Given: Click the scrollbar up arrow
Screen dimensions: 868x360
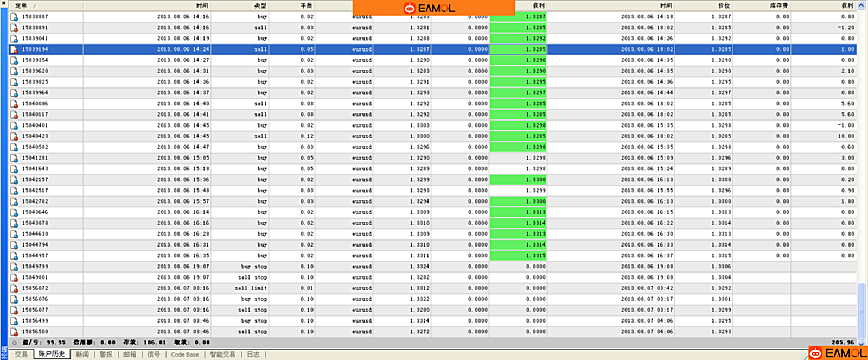Looking at the screenshot, I should pyautogui.click(x=861, y=5).
